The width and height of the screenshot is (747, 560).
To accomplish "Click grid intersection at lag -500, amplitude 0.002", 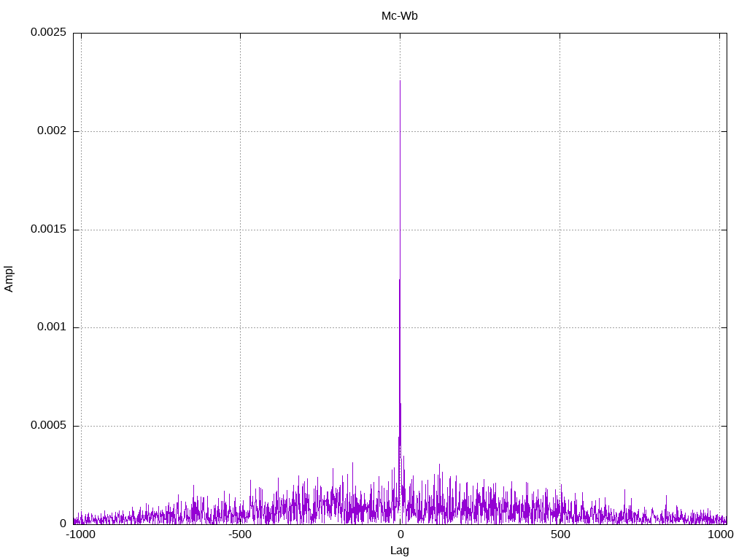I will (240, 131).
